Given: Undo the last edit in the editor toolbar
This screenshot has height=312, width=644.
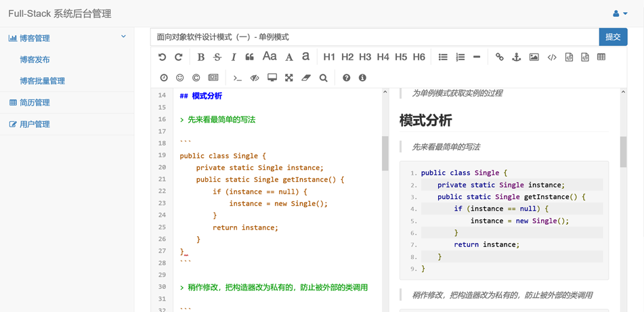Looking at the screenshot, I should point(163,57).
